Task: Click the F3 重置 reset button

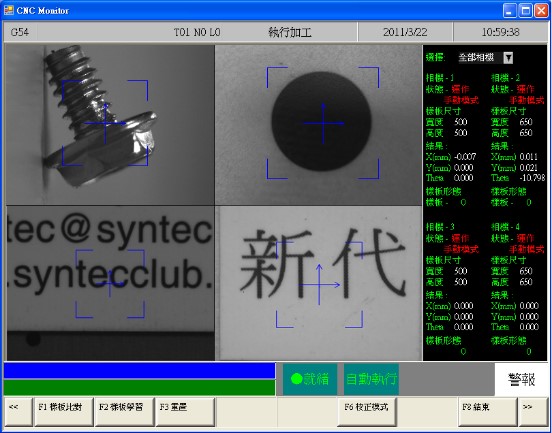Action: pos(185,412)
